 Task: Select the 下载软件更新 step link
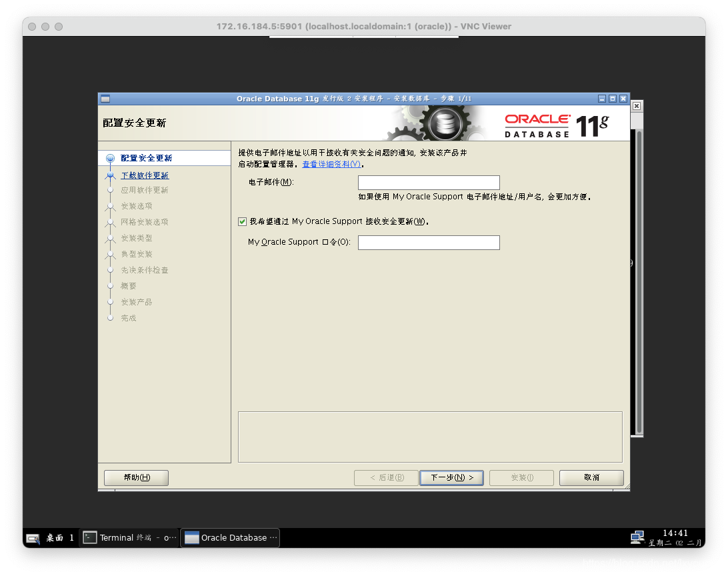click(x=145, y=175)
